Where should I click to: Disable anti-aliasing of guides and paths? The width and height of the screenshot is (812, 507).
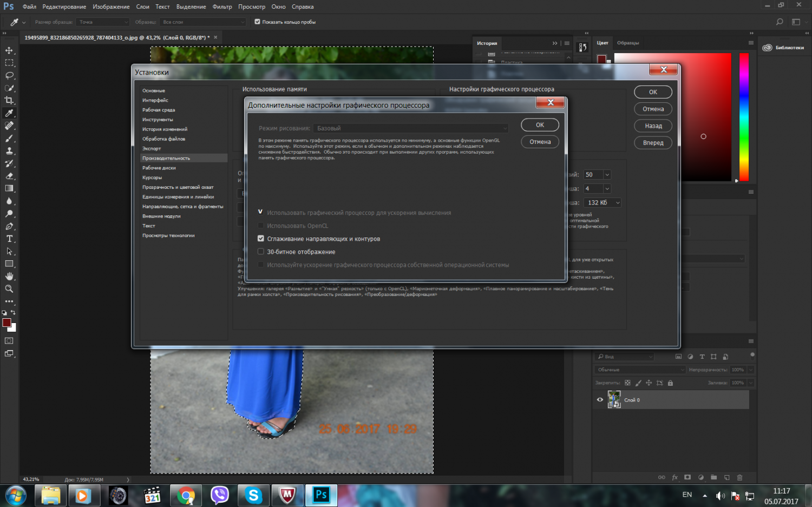point(260,239)
